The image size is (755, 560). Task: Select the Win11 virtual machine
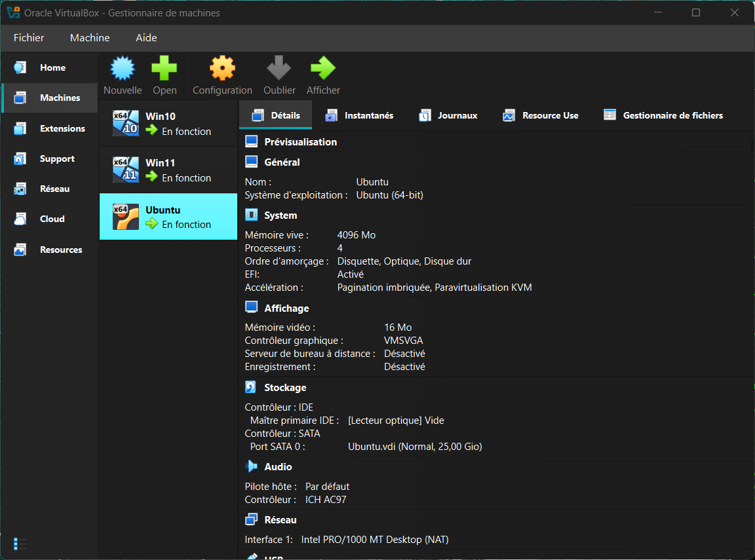168,170
